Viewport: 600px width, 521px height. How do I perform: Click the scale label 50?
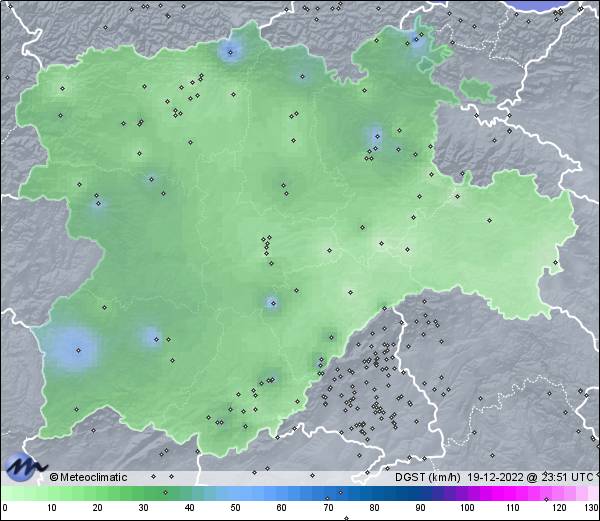(x=235, y=508)
